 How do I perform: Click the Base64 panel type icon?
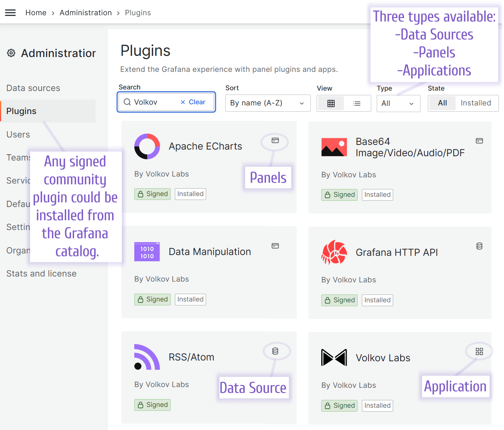[479, 141]
